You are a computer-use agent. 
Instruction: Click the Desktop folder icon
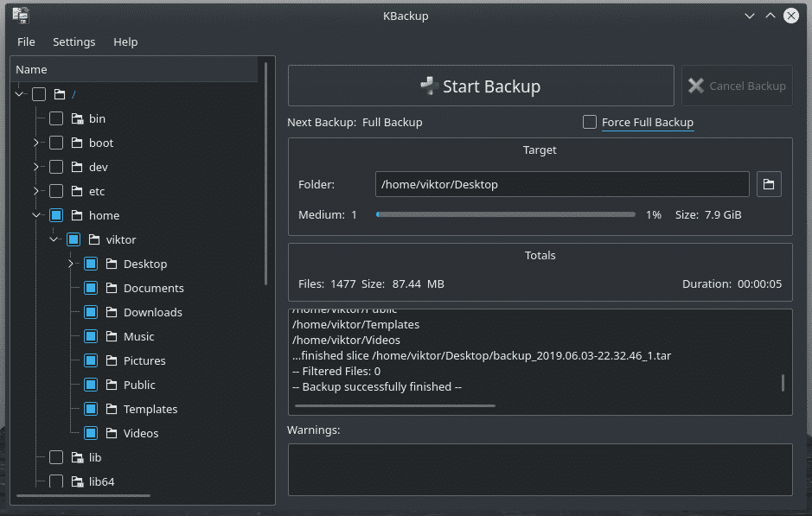pyautogui.click(x=112, y=264)
